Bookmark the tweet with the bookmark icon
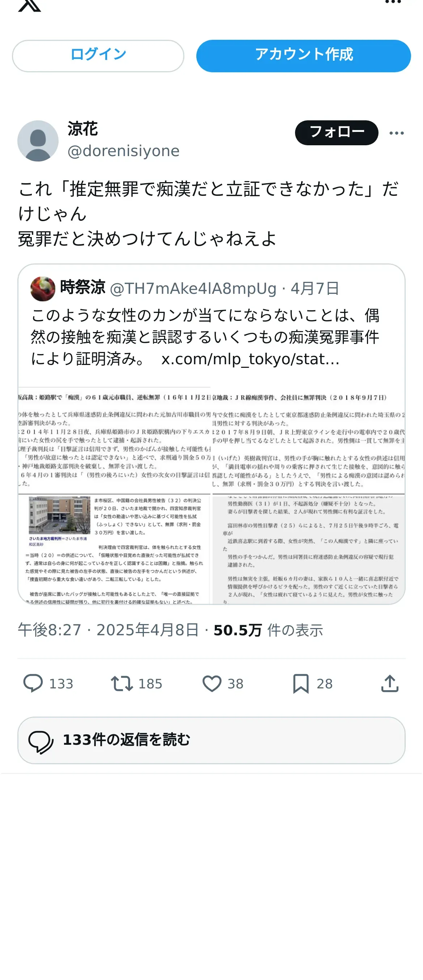This screenshot has width=423, height=980. [301, 684]
